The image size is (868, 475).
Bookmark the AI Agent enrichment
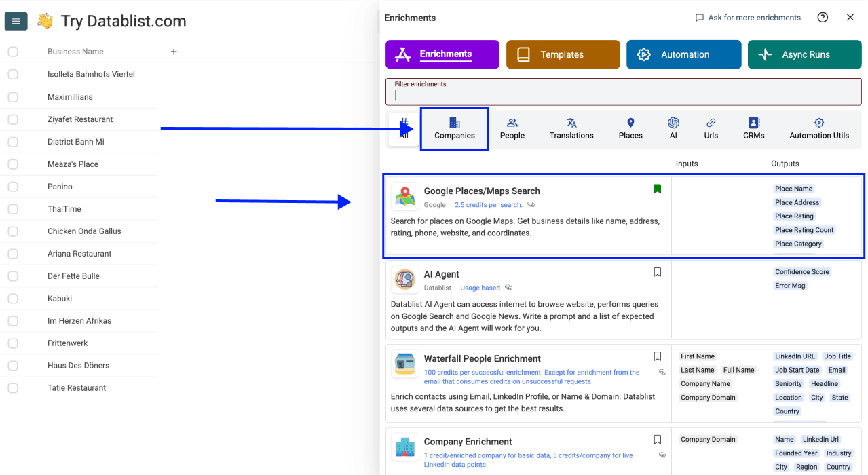tap(657, 271)
